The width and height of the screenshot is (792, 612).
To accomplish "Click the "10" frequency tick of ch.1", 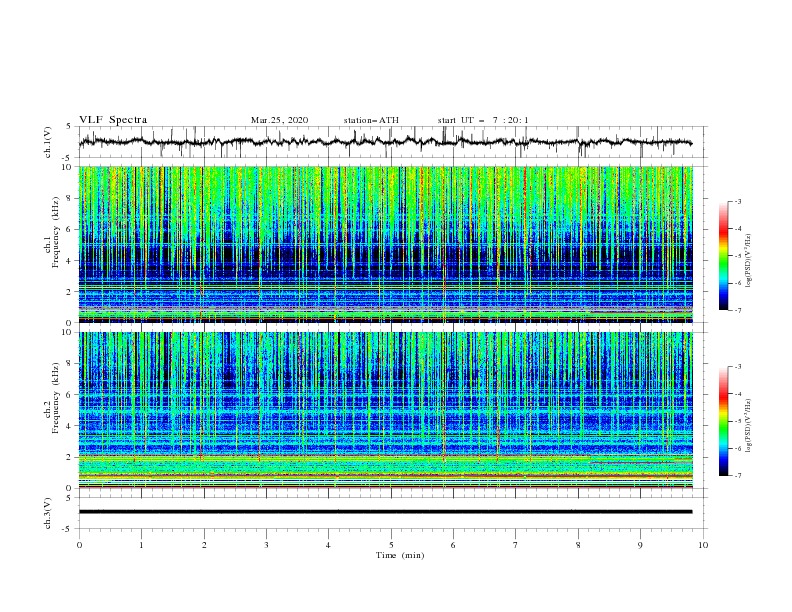I will [x=69, y=166].
